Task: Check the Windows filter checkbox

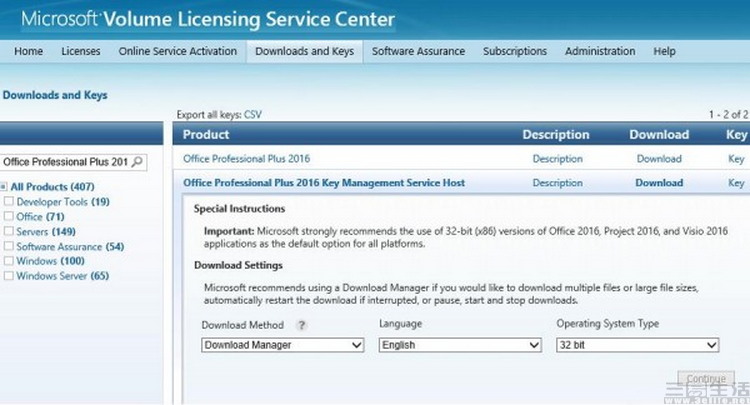Action: point(9,261)
